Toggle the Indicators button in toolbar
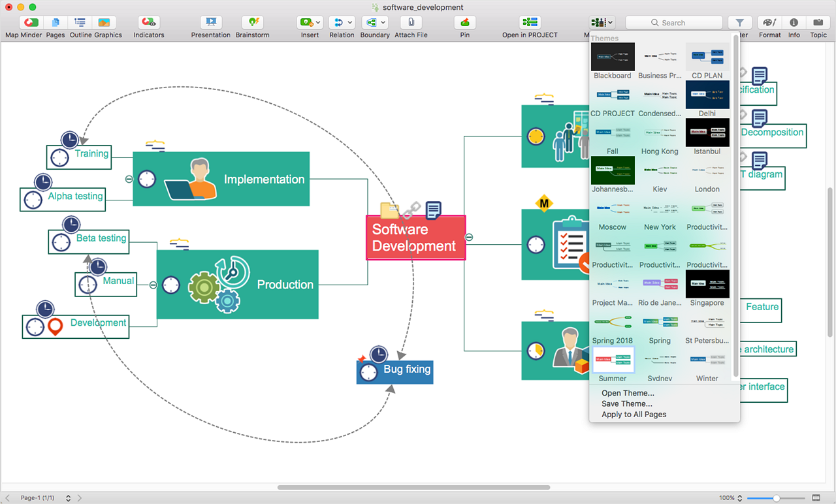This screenshot has height=504, width=836. tap(149, 23)
